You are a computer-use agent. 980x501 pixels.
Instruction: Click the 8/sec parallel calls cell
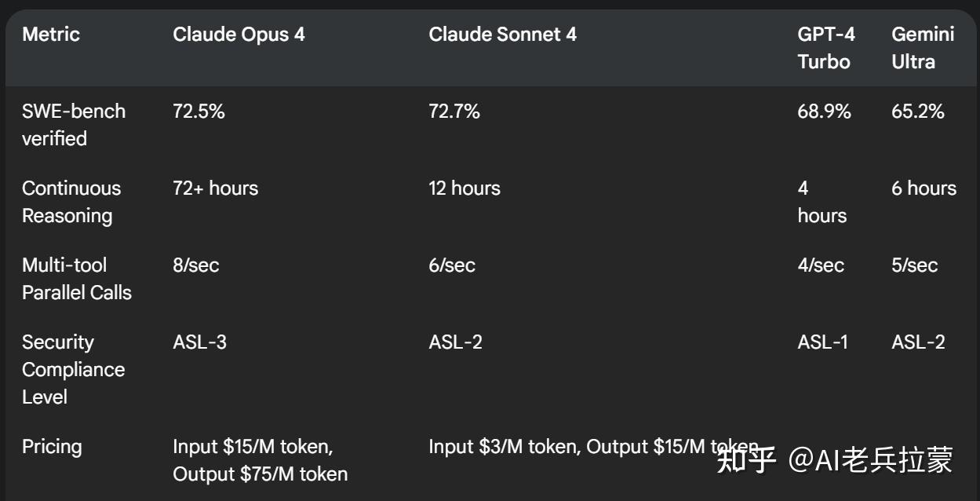196,265
